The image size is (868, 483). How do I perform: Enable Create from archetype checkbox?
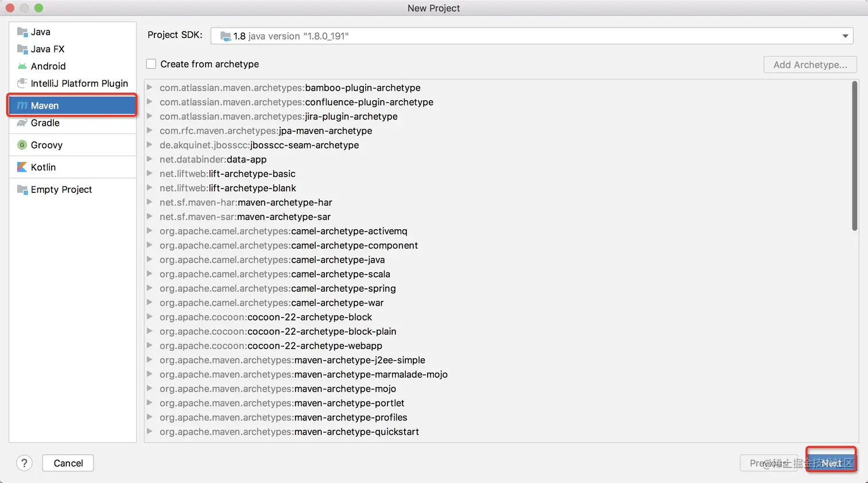pyautogui.click(x=151, y=64)
